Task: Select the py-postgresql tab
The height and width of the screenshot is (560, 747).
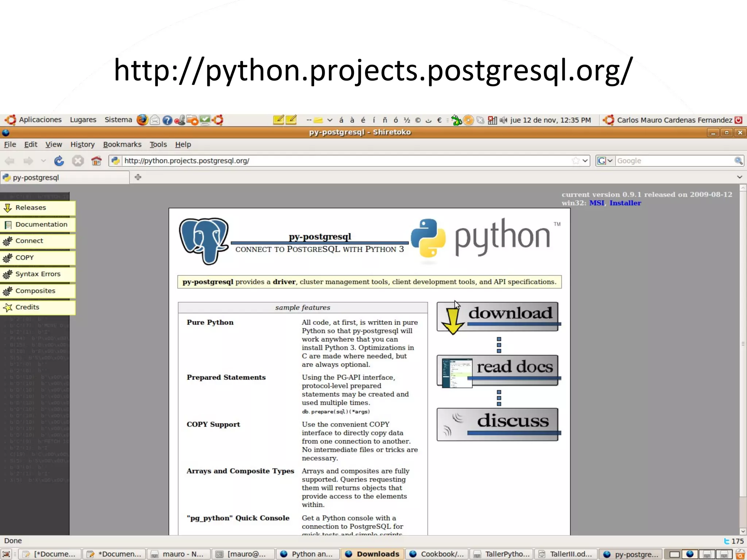Action: tap(65, 178)
